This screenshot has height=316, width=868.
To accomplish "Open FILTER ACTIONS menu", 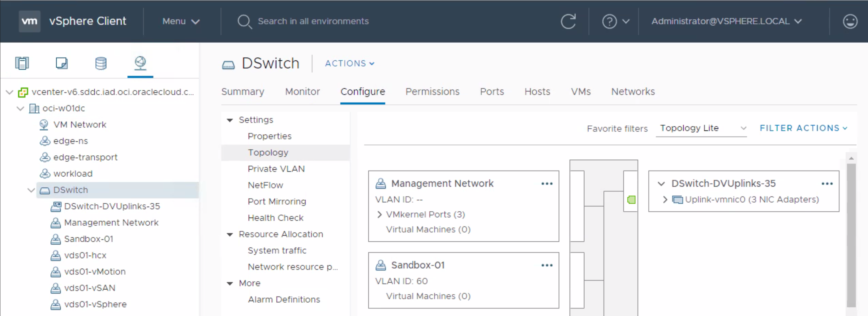I will (x=803, y=128).
